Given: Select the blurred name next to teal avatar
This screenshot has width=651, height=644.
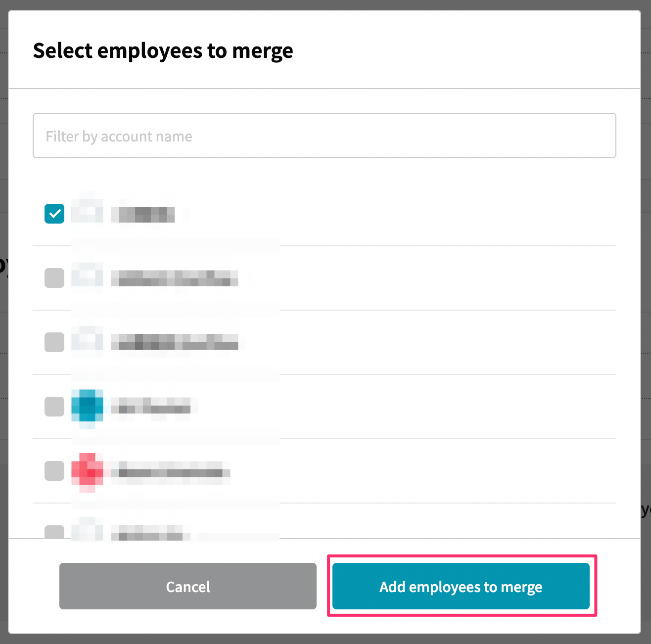Looking at the screenshot, I should [151, 406].
